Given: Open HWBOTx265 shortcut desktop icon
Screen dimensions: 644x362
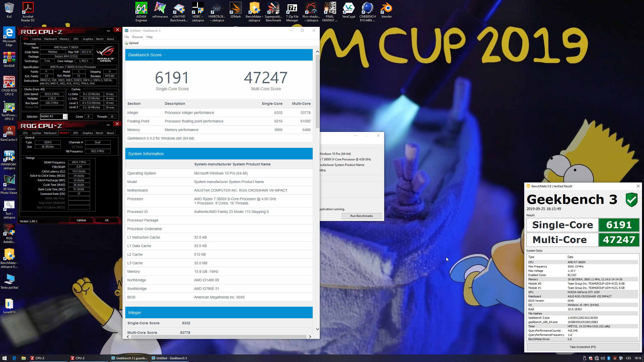Looking at the screenshot, I should [217, 12].
